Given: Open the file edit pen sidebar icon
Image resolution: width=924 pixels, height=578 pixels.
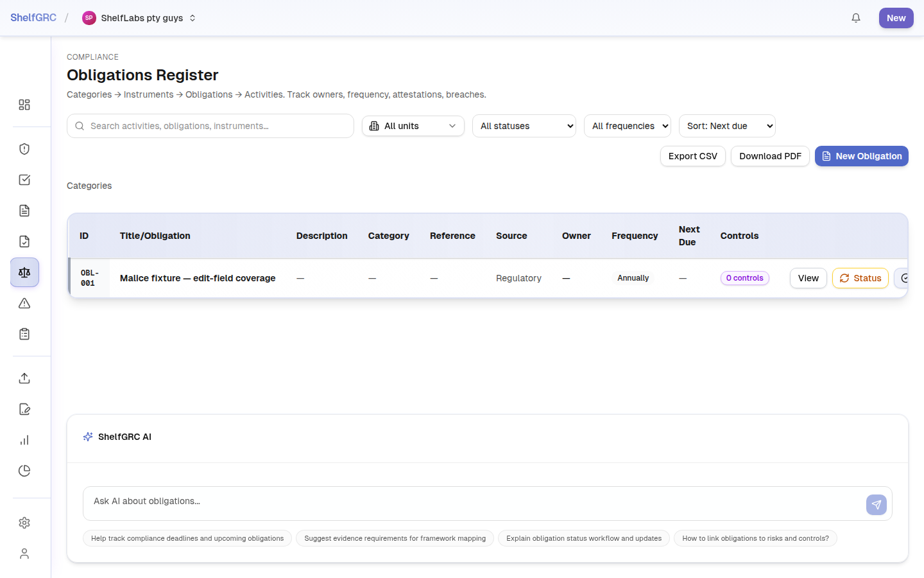Looking at the screenshot, I should tap(24, 409).
